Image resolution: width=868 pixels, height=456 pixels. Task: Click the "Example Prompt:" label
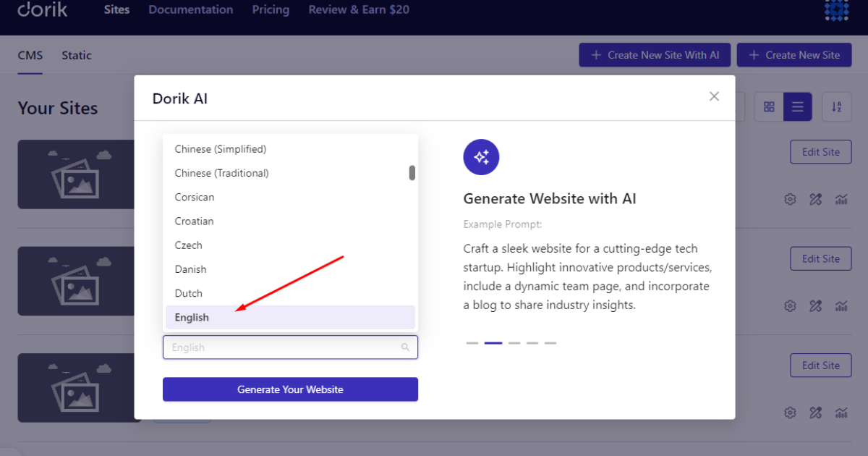coord(503,224)
